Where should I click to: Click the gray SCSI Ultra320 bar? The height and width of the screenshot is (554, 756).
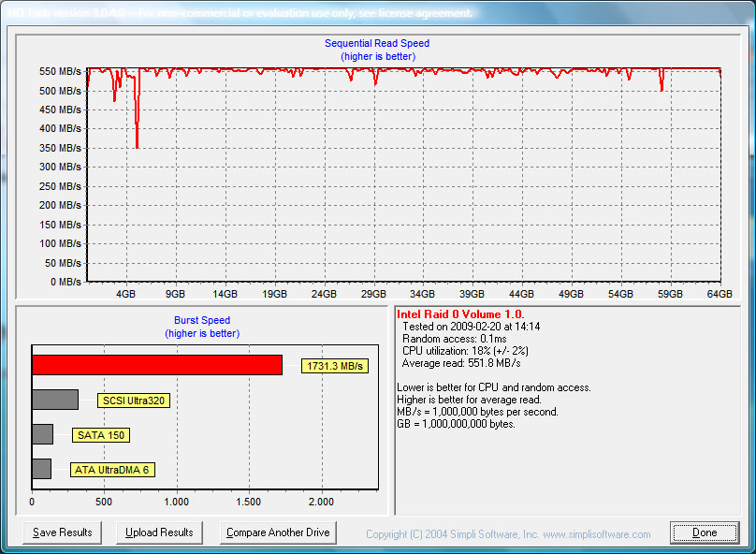click(55, 400)
